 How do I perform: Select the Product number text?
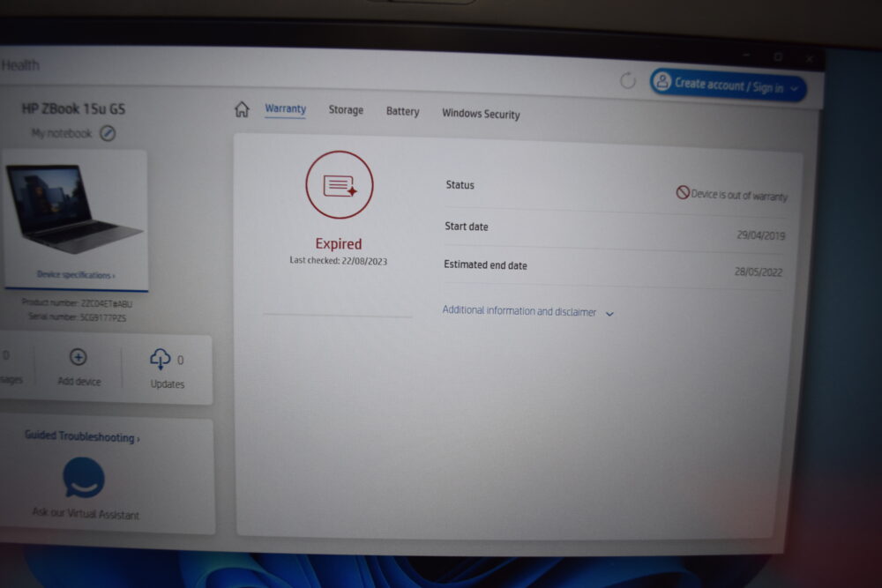[x=77, y=303]
